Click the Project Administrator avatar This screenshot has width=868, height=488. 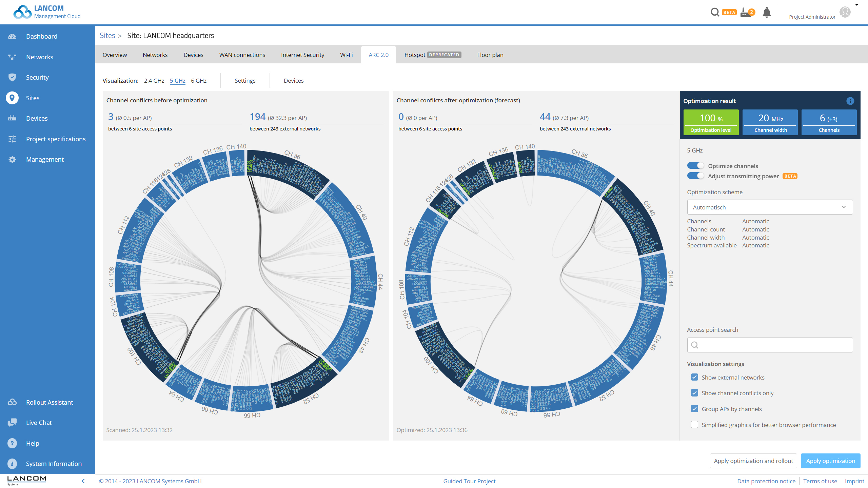tap(845, 12)
